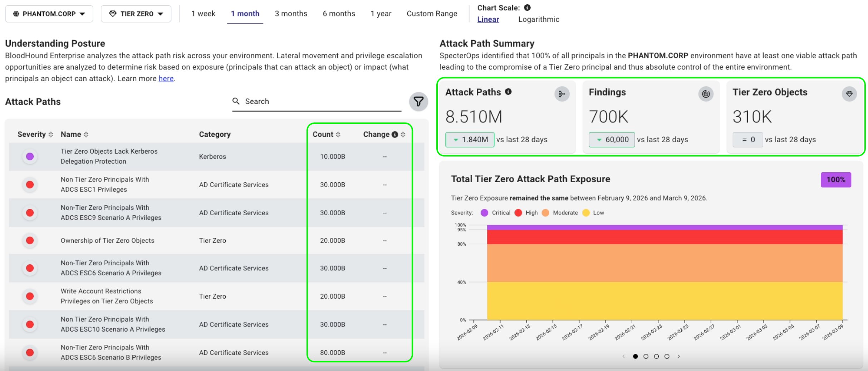Select the third chart pagination dot
This screenshot has height=371, width=868.
coord(656,356)
